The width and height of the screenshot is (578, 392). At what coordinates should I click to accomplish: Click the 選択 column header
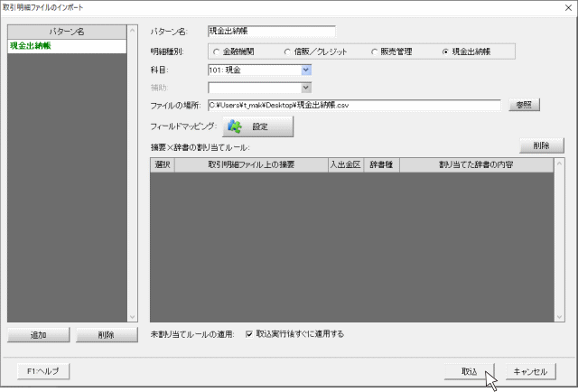coord(163,165)
